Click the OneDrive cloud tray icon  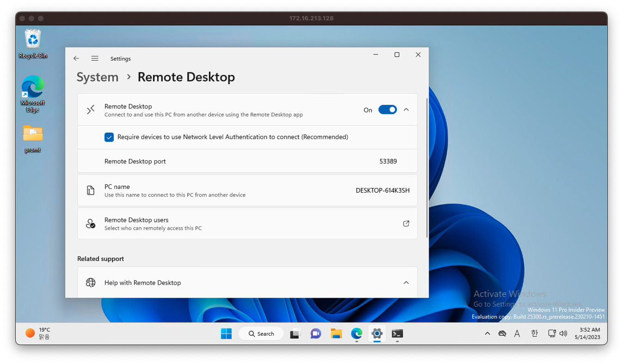click(x=502, y=334)
